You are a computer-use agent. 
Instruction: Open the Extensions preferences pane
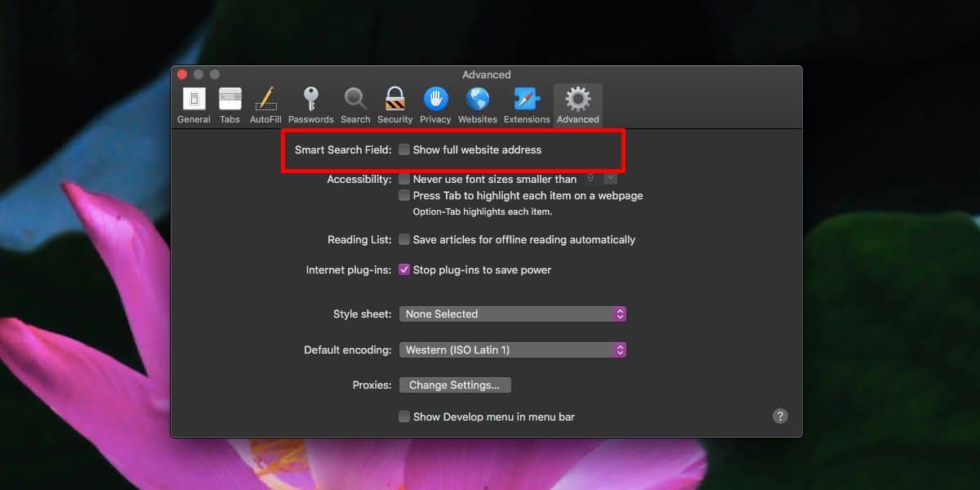[x=526, y=102]
